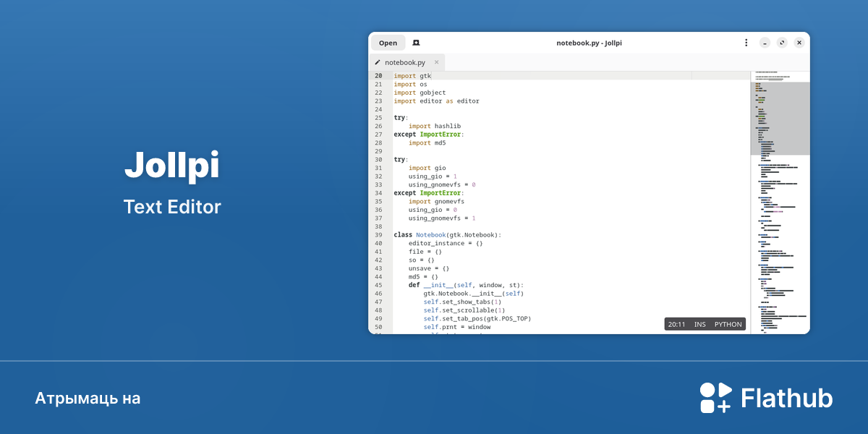Click the line 'using_gnomevfs = 0'
Screen dimensions: 868x434
442,184
